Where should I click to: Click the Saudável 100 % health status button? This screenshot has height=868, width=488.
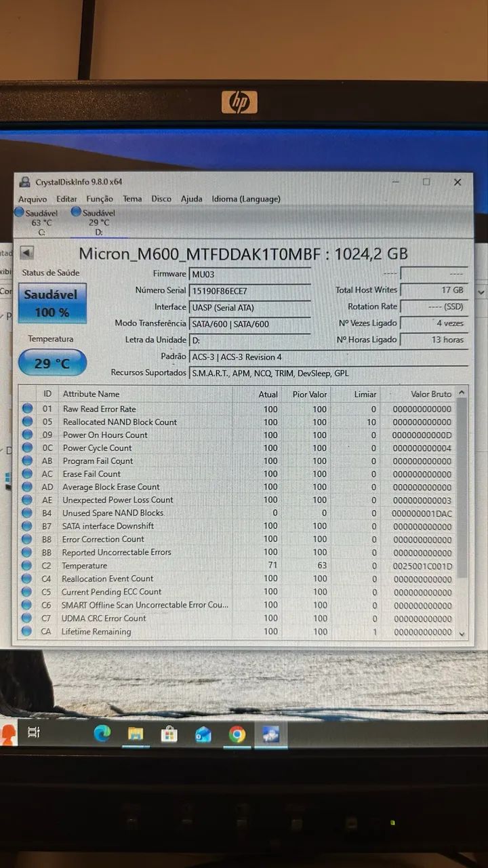[x=52, y=303]
